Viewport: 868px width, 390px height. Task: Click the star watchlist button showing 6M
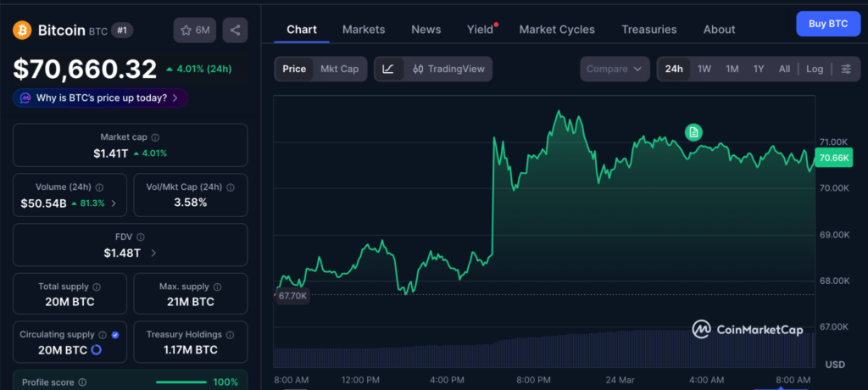point(194,31)
